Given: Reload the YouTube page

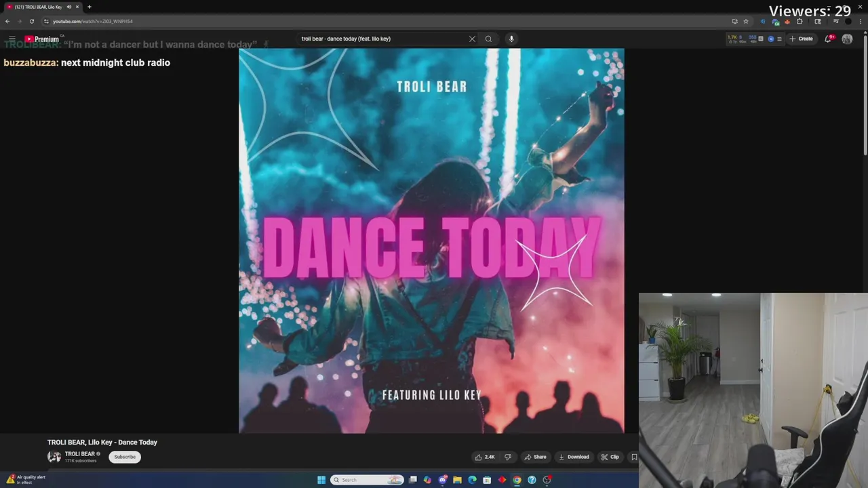Looking at the screenshot, I should pyautogui.click(x=32, y=21).
